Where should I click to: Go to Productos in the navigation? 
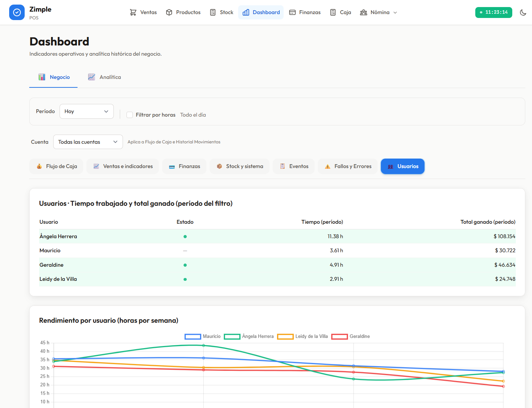coord(183,12)
